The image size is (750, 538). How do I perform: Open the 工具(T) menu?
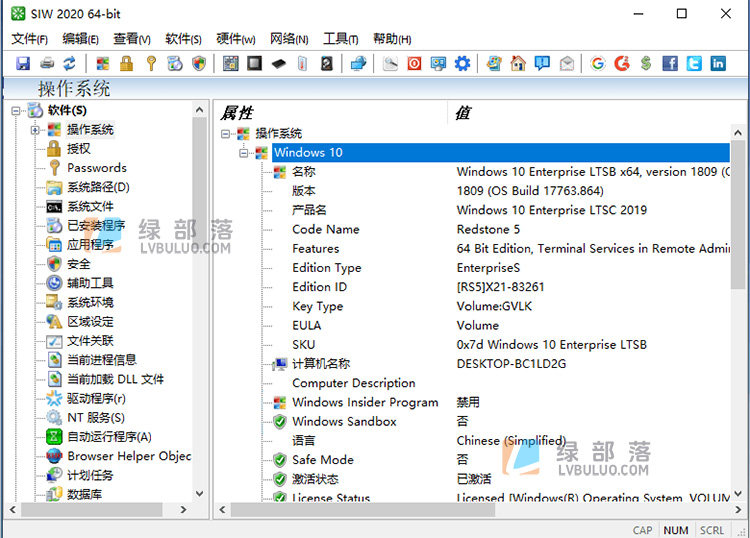(x=341, y=39)
